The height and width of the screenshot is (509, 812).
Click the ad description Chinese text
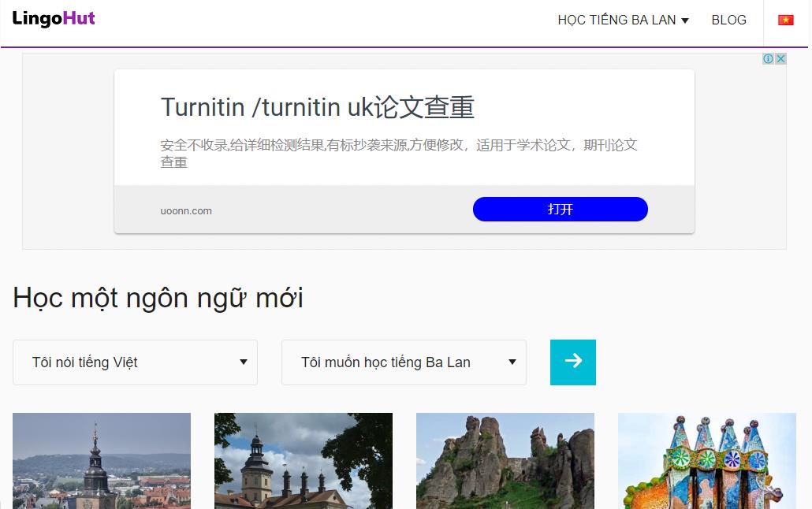[x=399, y=154]
